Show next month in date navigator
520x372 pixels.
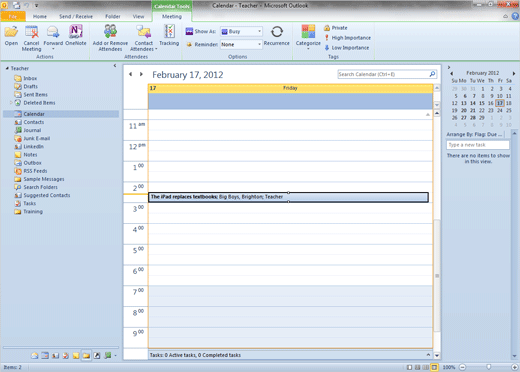(x=514, y=73)
